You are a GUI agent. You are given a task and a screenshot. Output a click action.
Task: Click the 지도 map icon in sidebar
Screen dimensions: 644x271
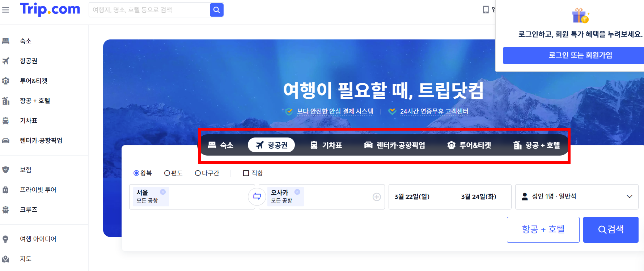point(6,259)
